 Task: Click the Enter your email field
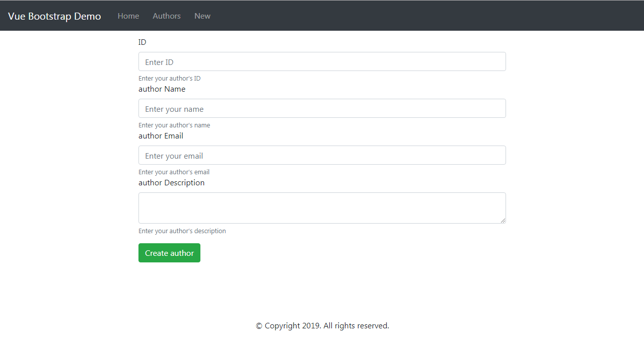[322, 155]
